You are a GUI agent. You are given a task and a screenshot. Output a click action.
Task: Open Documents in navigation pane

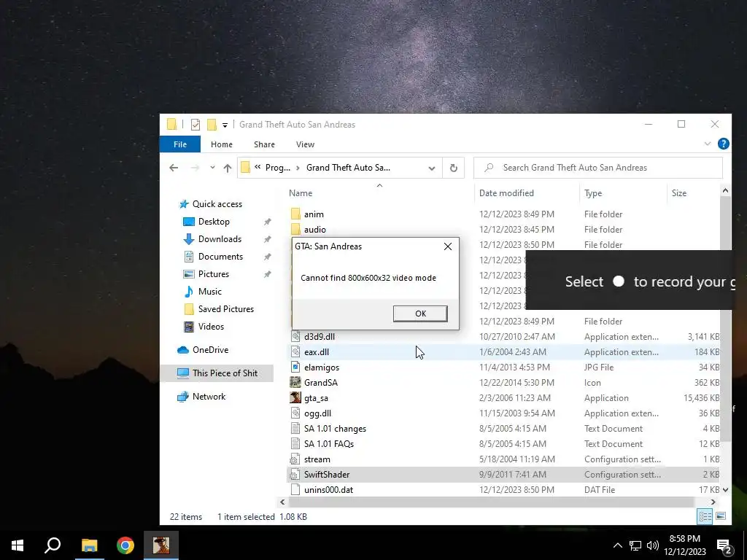pos(220,257)
